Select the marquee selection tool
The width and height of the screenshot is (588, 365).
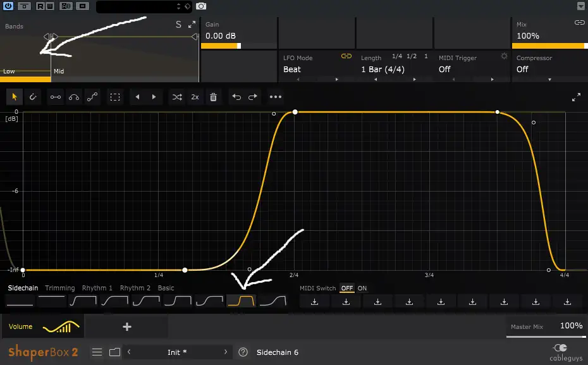(x=115, y=97)
